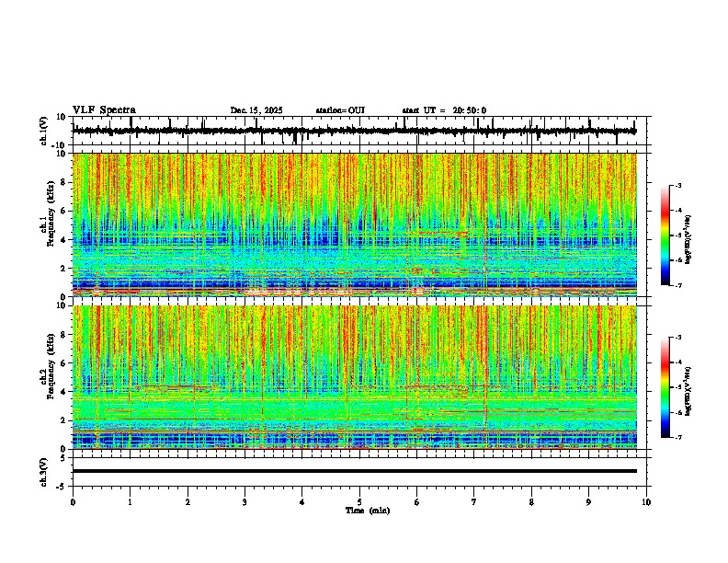Click the "-7" label on ch.2 color scale
This screenshot has height=563, width=728.
coord(677,437)
